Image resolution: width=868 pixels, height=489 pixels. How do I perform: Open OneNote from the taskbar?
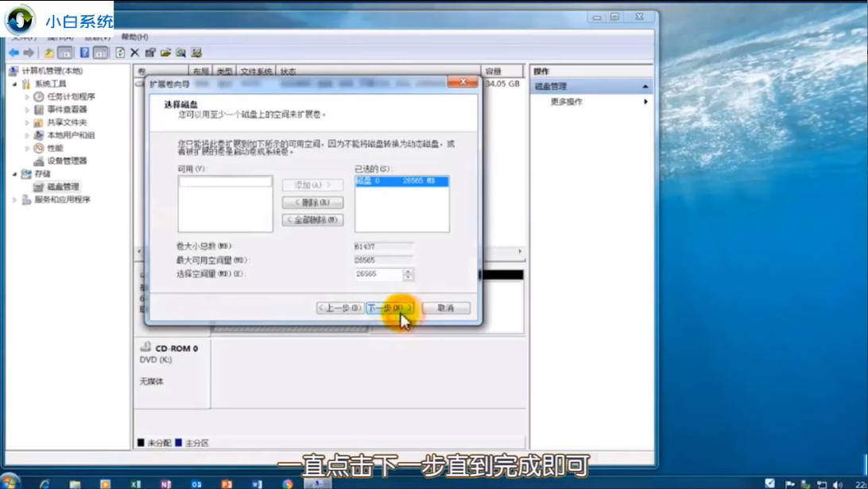click(165, 483)
